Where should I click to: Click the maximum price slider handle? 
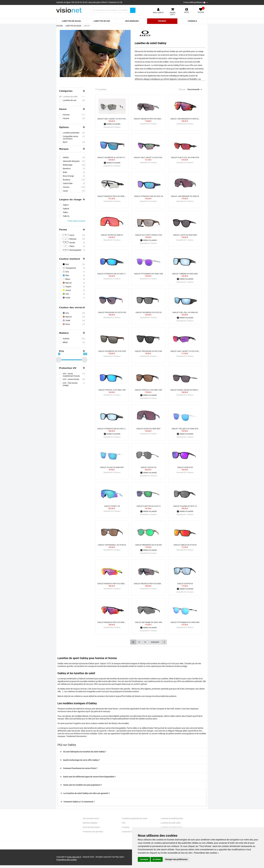point(85,360)
